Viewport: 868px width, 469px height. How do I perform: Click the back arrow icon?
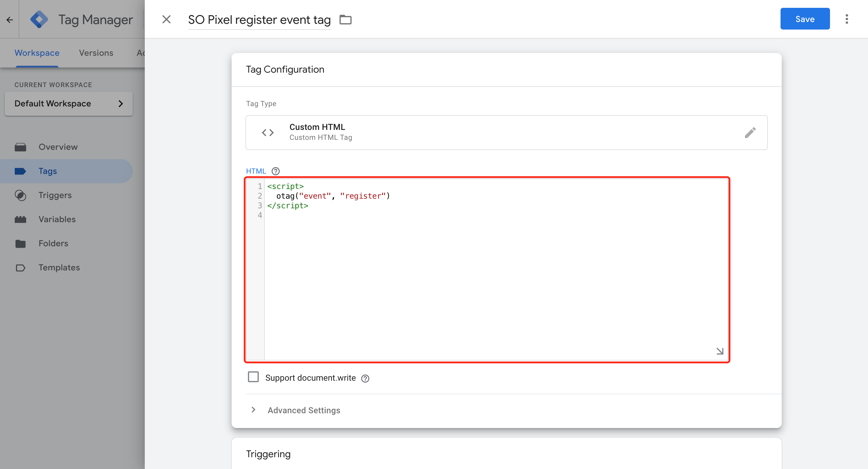(9, 20)
